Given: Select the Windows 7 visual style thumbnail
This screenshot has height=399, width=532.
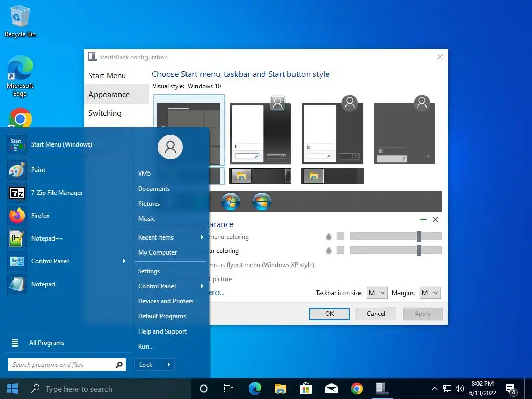Looking at the screenshot, I should 260,130.
